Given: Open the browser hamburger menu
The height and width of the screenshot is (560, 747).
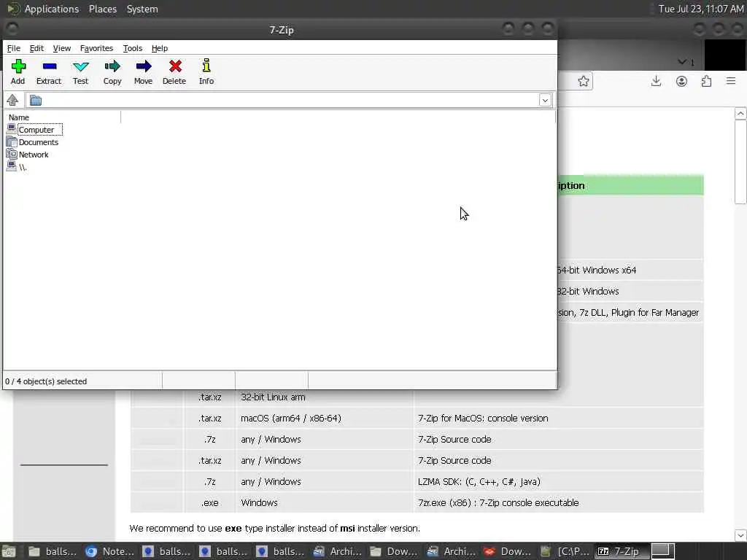Looking at the screenshot, I should coord(731,81).
